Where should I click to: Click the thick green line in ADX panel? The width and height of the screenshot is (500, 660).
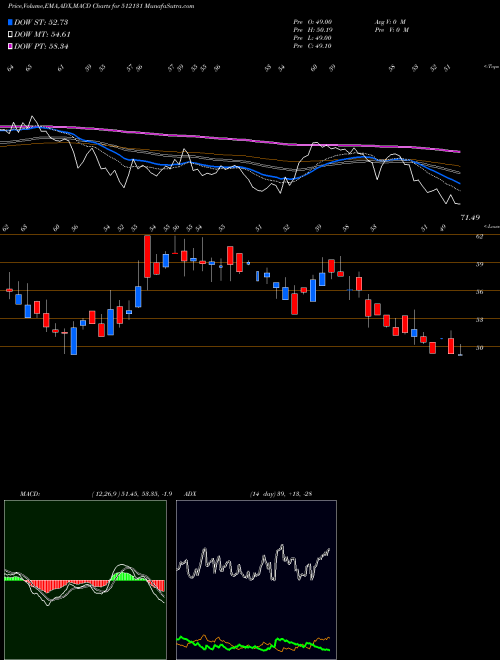253,646
